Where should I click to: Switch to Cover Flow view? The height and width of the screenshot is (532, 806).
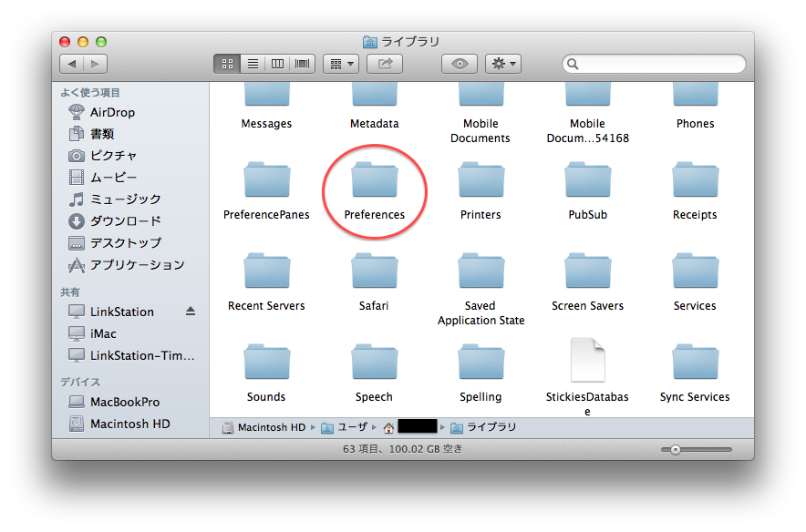click(303, 64)
